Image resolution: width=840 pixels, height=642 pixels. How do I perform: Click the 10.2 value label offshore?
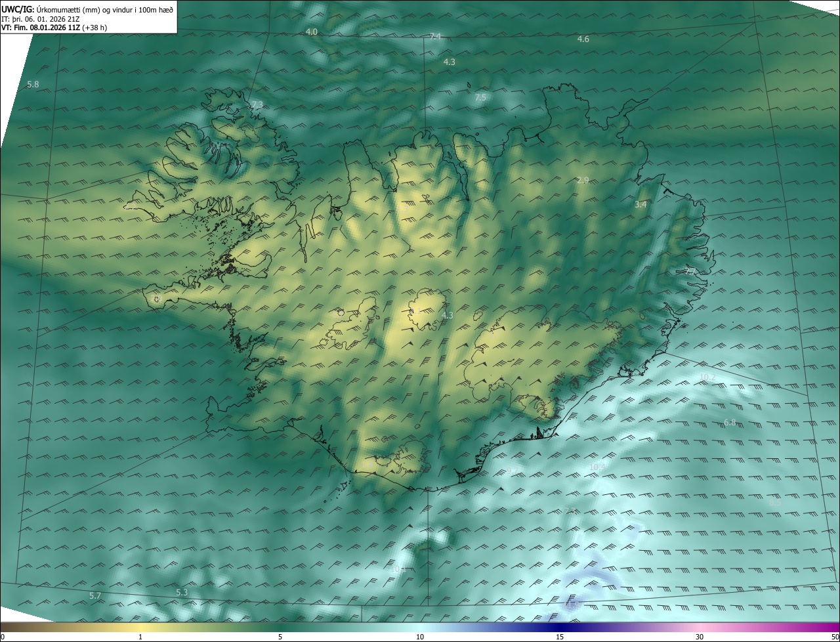coord(707,377)
